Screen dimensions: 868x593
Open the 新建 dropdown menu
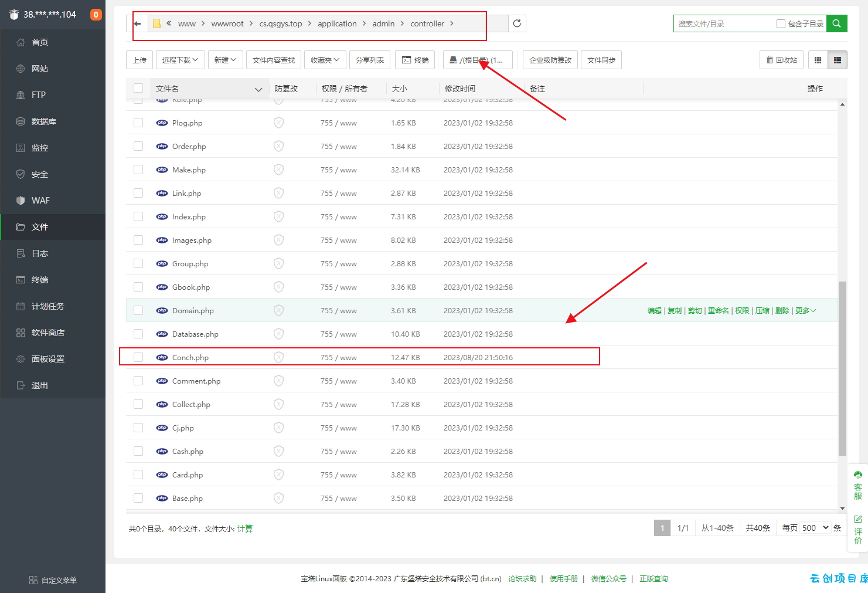coord(225,60)
